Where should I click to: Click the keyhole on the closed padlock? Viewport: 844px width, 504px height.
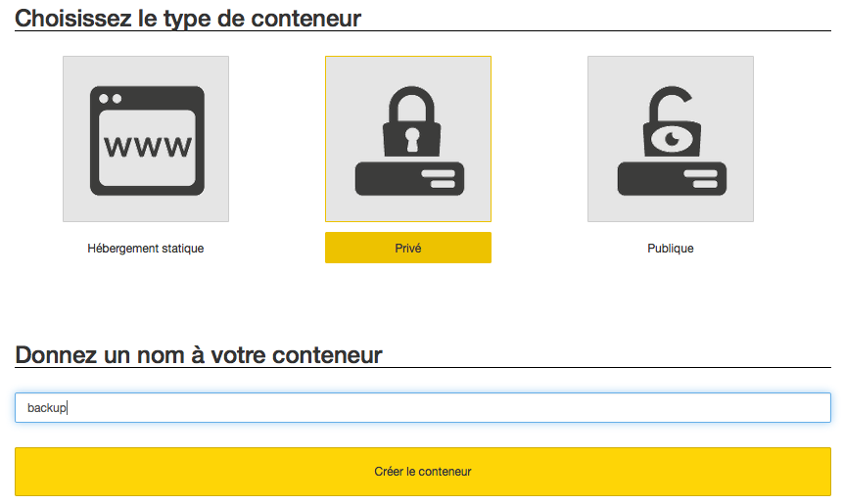[x=412, y=139]
